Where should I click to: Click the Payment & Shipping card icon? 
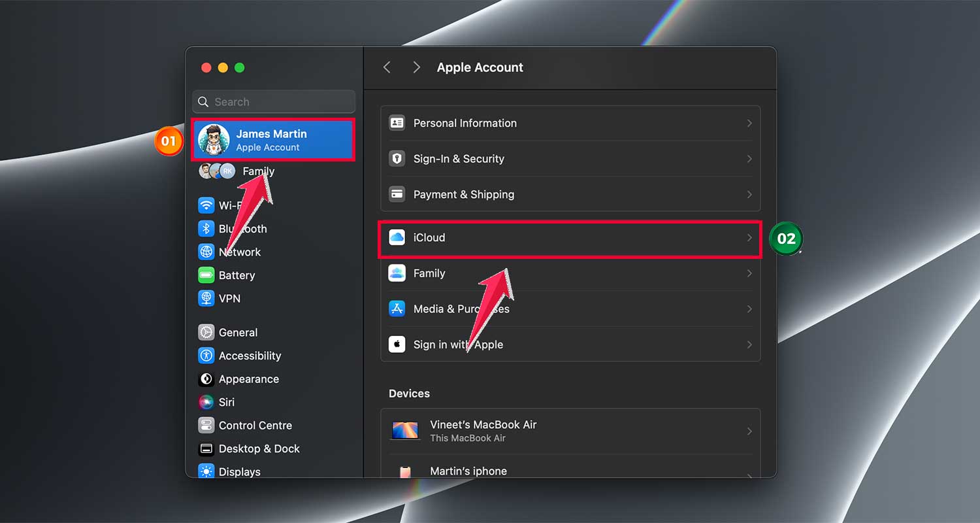[397, 194]
